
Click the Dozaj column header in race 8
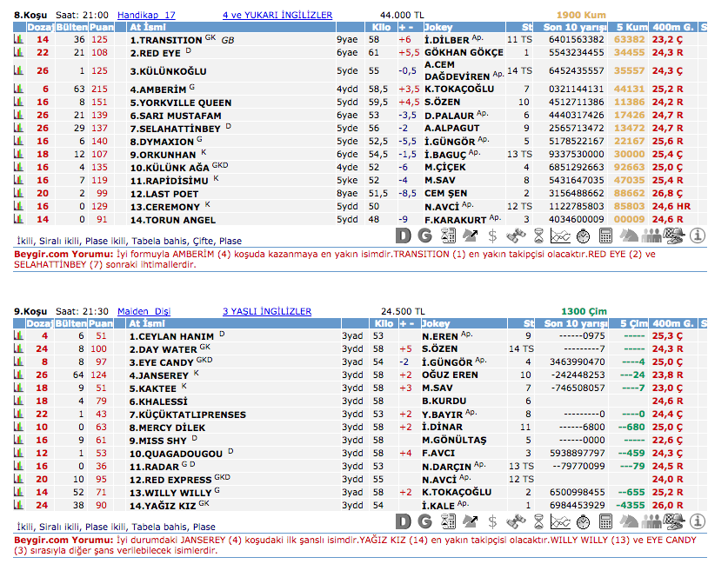[41, 28]
